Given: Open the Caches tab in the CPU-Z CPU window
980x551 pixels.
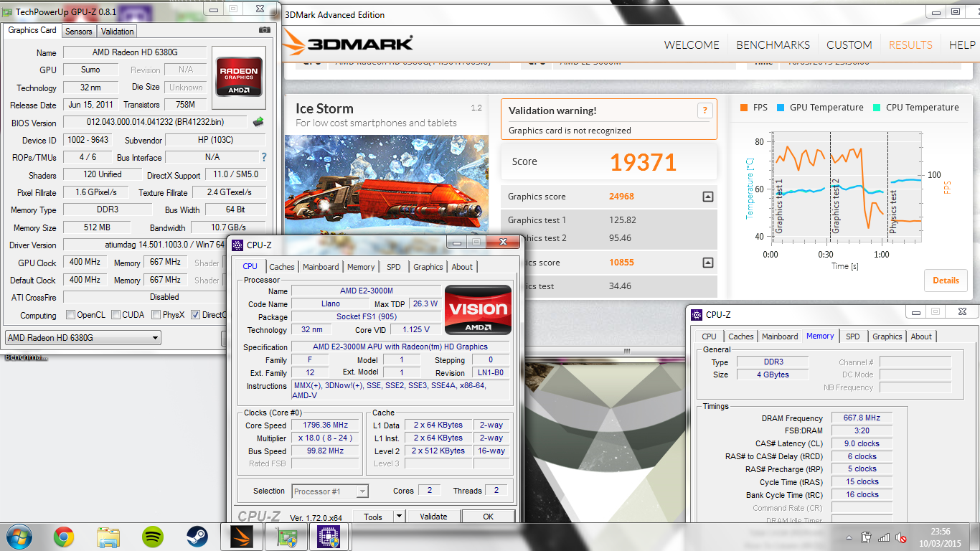Looking at the screenshot, I should (281, 267).
